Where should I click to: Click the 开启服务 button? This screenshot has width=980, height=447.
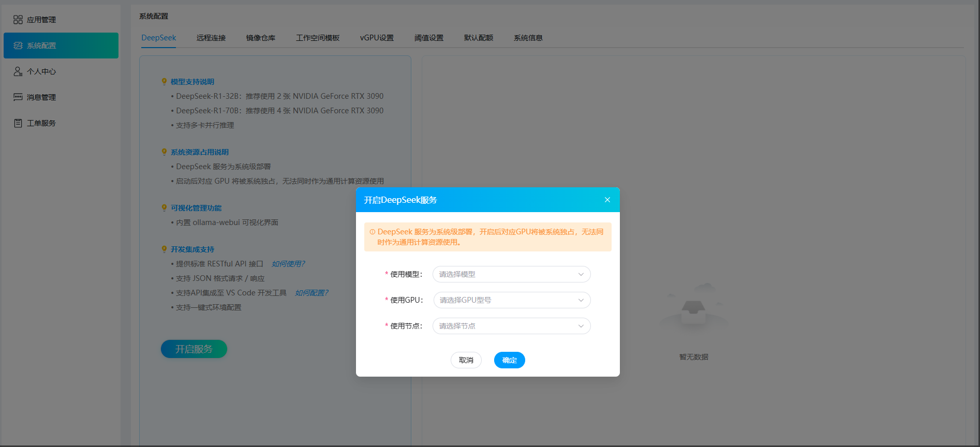(x=194, y=349)
